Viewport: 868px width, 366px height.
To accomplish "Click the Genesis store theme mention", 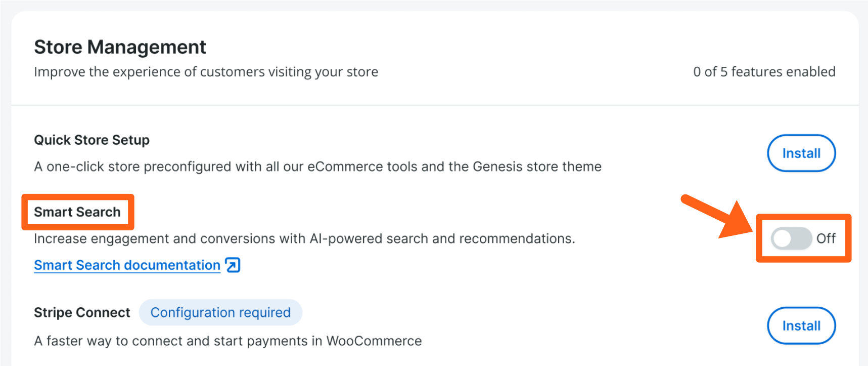I will tap(537, 167).
